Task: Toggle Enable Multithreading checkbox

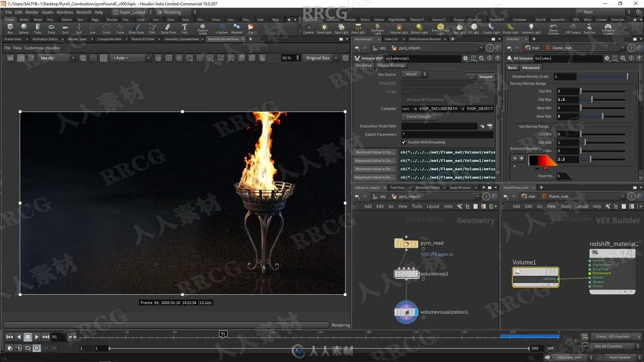Action: coord(404,142)
